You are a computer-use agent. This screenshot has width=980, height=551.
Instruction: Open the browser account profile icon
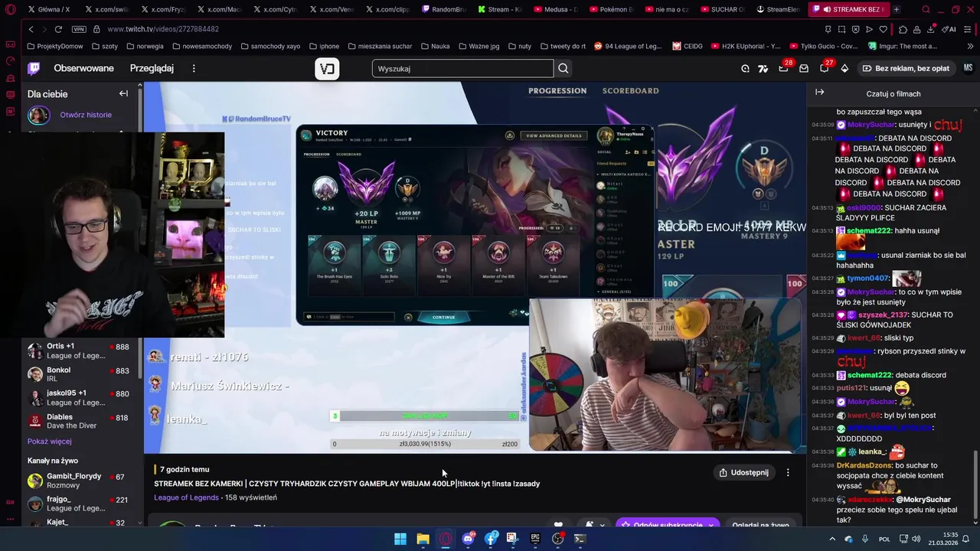(917, 29)
